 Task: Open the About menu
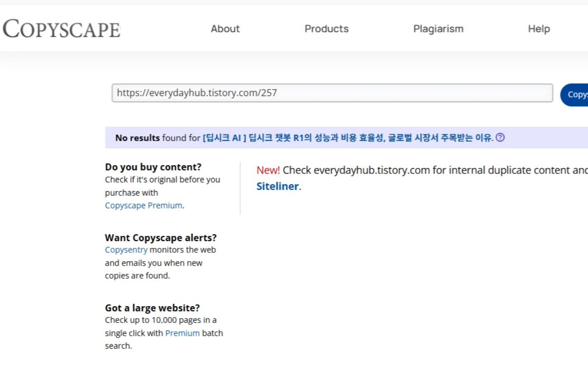(x=225, y=29)
